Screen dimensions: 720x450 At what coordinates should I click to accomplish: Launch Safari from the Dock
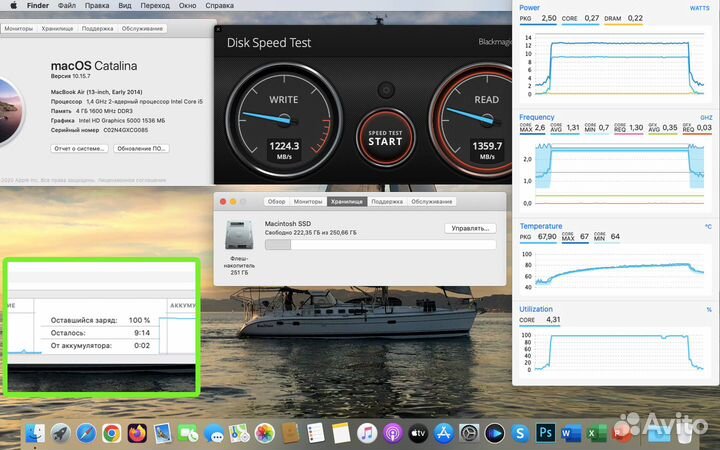coord(86,433)
